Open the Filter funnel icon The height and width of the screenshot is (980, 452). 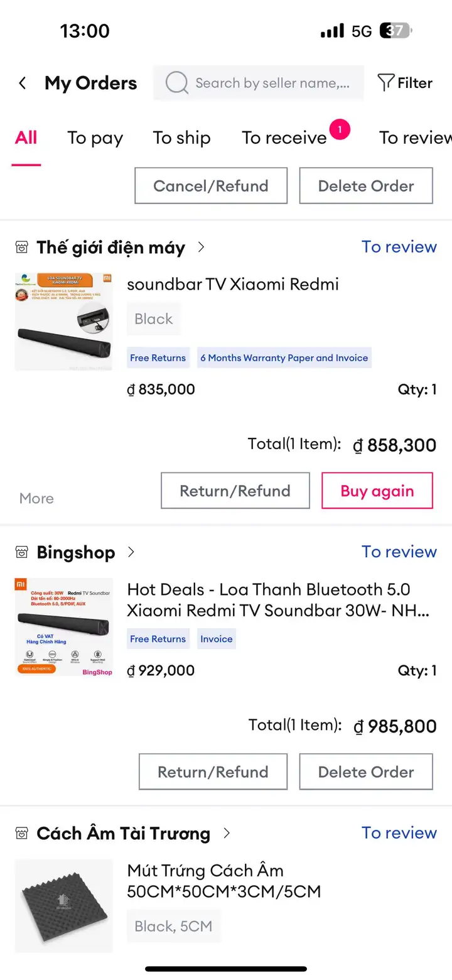tap(385, 83)
